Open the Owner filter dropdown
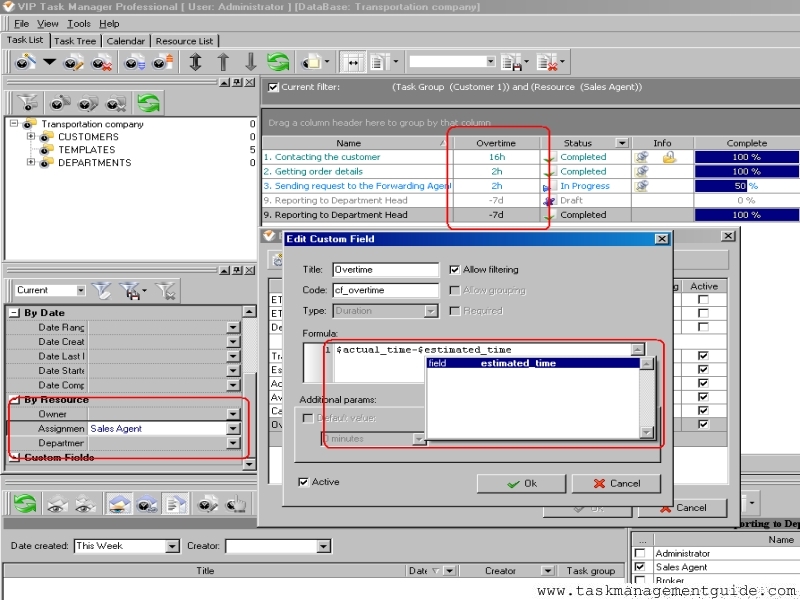800x600 pixels. tap(233, 414)
